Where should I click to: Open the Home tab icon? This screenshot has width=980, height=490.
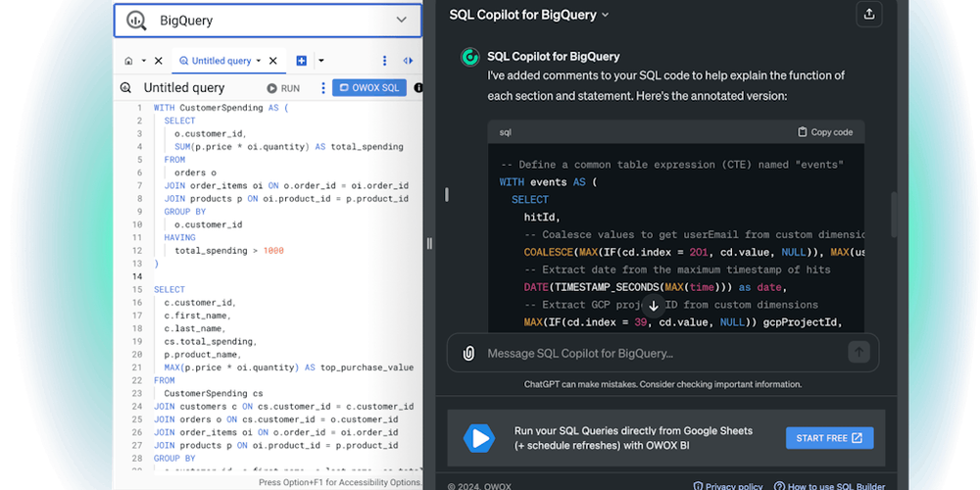(x=128, y=61)
